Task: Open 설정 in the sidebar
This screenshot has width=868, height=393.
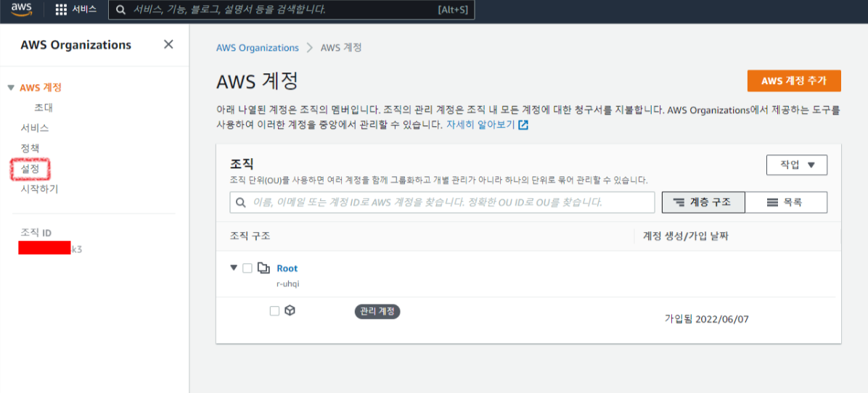Action: 30,168
